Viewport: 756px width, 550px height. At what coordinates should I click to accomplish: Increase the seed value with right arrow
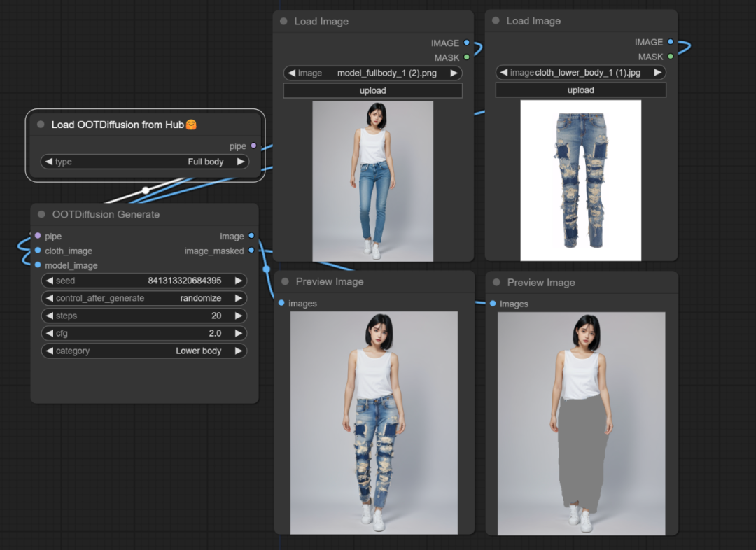point(238,281)
